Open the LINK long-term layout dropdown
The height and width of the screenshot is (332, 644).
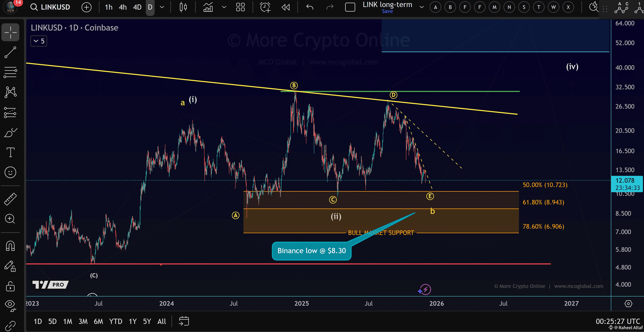click(422, 7)
